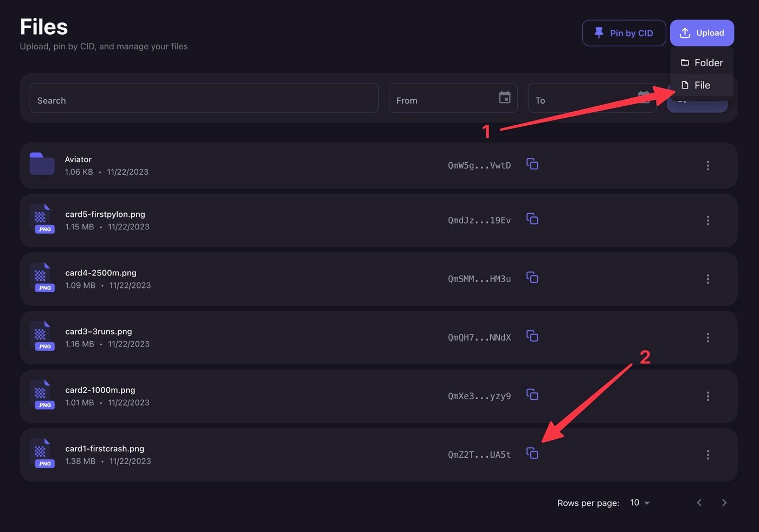Click the Pin by CID button

click(624, 33)
